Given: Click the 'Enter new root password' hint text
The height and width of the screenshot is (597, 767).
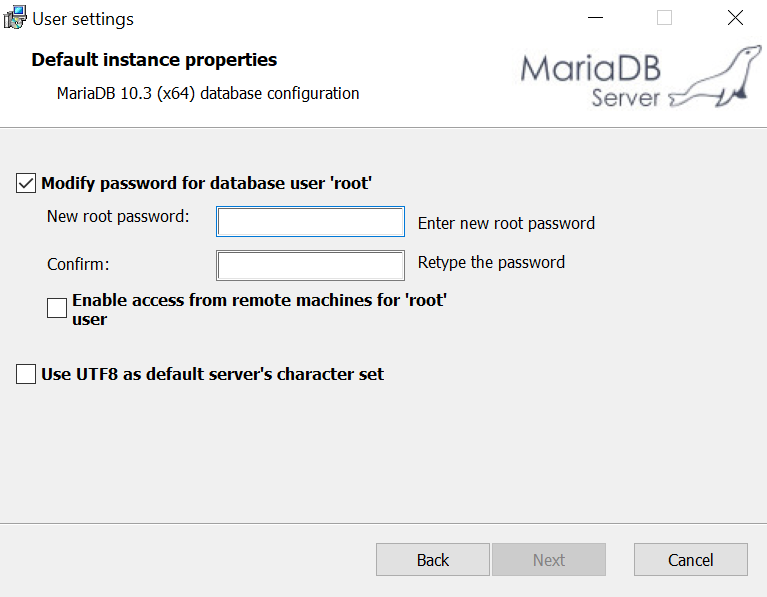Looking at the screenshot, I should (x=506, y=224).
